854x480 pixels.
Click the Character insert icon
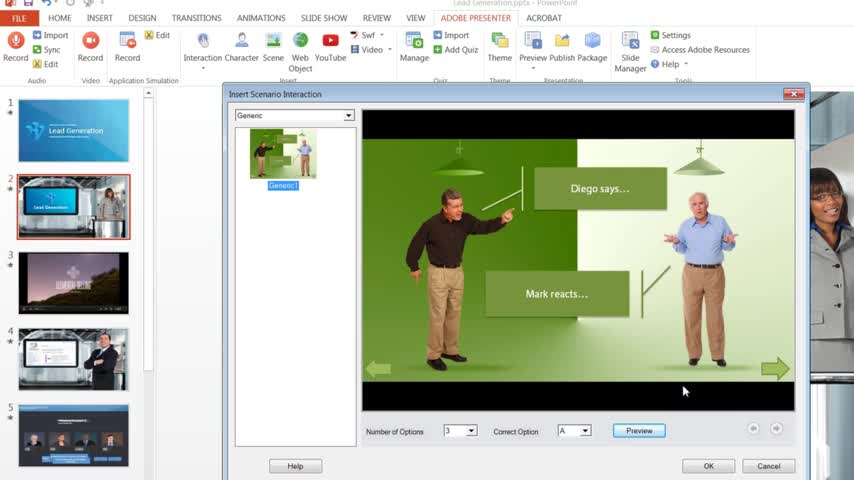coord(241,41)
